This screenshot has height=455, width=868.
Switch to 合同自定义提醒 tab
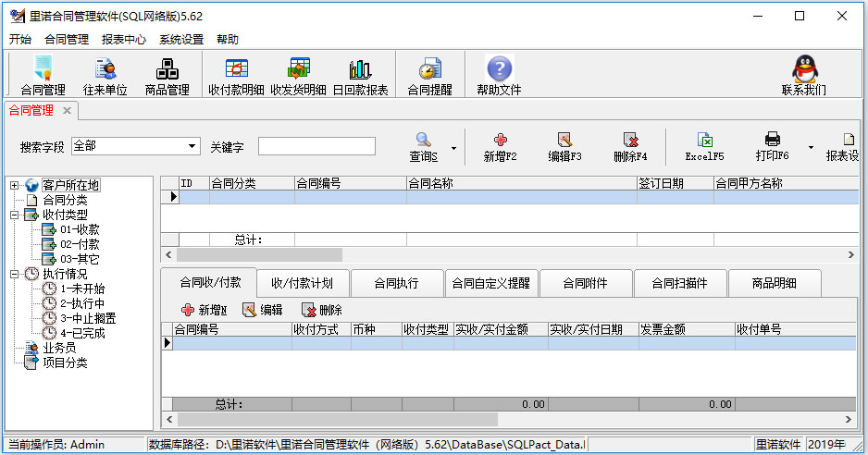[491, 283]
